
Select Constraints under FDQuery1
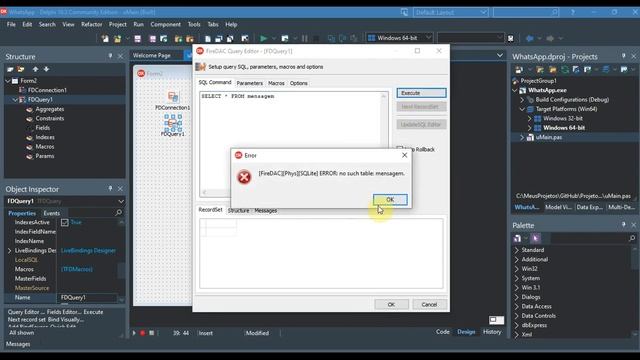coord(49,118)
